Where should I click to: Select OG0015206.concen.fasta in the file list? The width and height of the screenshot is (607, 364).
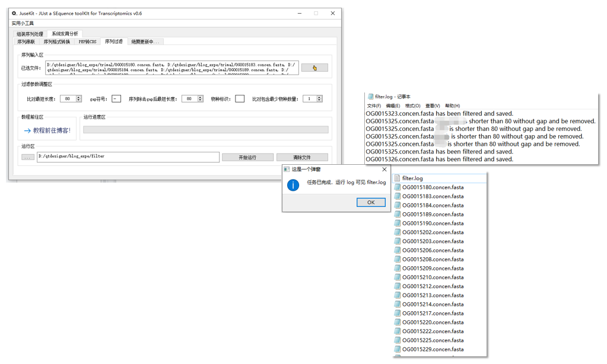(433, 250)
